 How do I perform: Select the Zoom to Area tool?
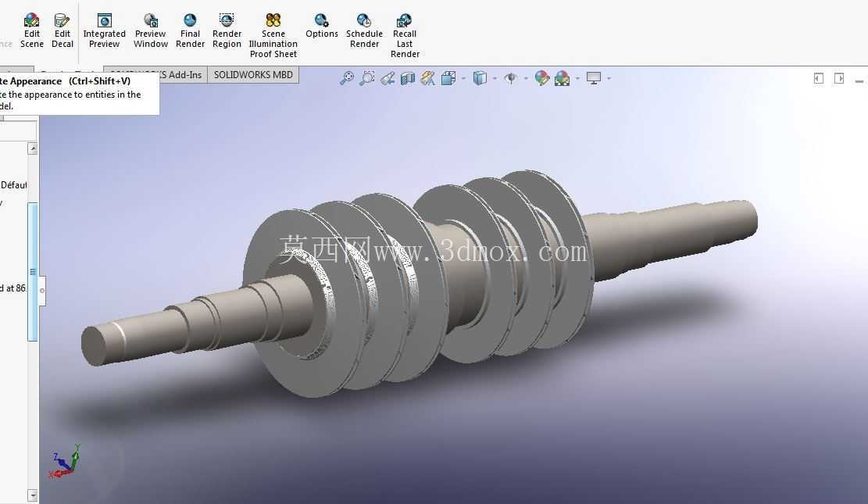point(367,78)
